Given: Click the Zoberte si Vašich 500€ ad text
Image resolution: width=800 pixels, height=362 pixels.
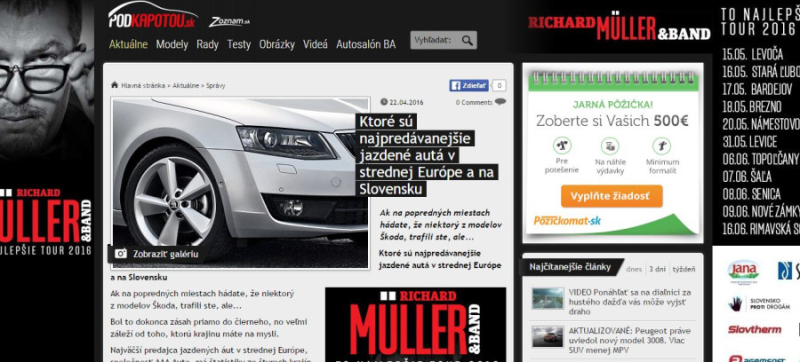Looking at the screenshot, I should 612,121.
